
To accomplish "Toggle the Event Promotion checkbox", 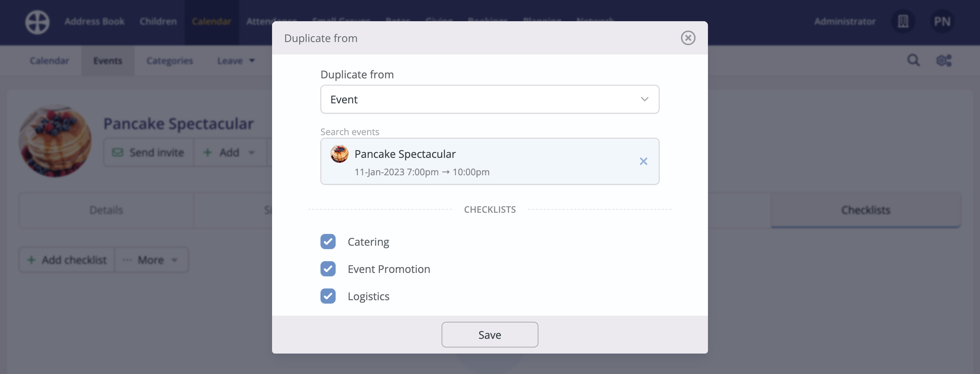I will click(x=328, y=269).
